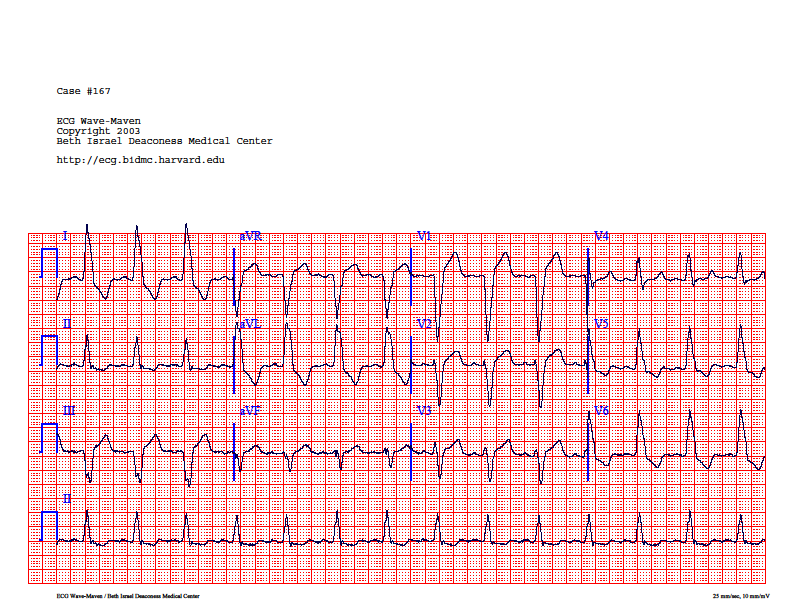Click the lead III label
Screen dimensions: 792x612
[x=69, y=411]
